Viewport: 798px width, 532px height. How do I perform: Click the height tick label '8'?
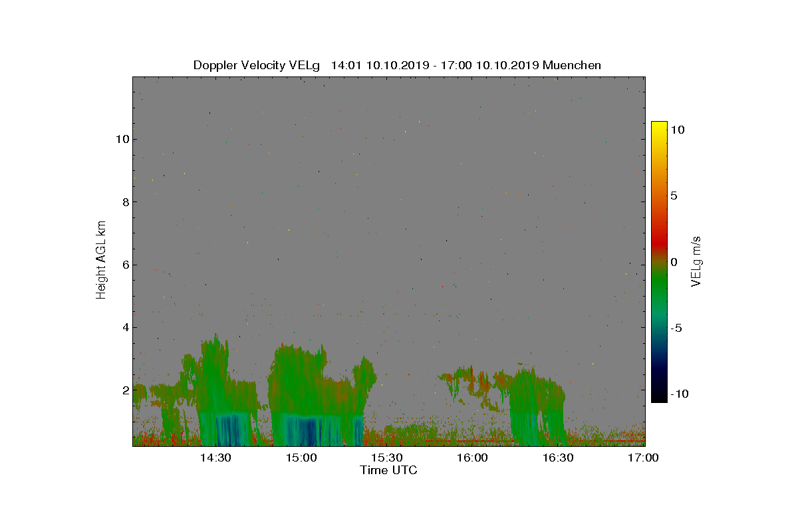[x=124, y=201]
